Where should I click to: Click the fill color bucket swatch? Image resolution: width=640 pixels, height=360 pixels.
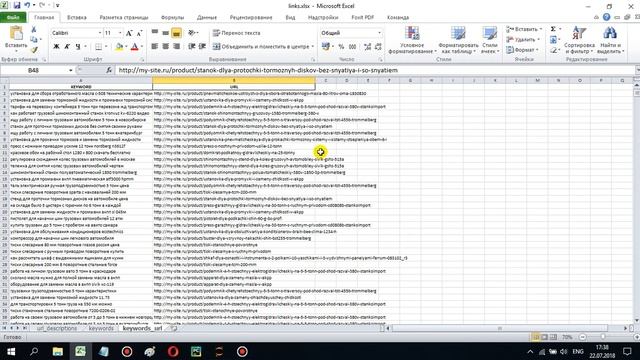(119, 47)
